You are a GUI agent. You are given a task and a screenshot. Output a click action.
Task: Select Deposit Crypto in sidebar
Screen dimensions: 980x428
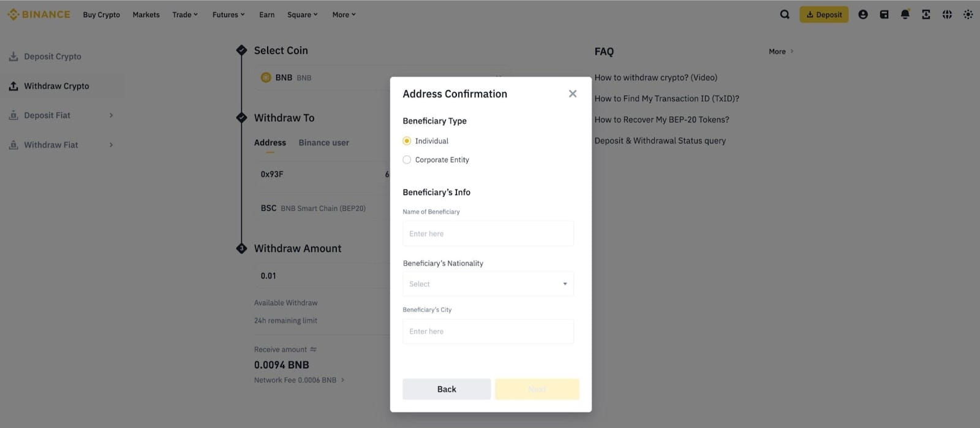[x=53, y=56]
